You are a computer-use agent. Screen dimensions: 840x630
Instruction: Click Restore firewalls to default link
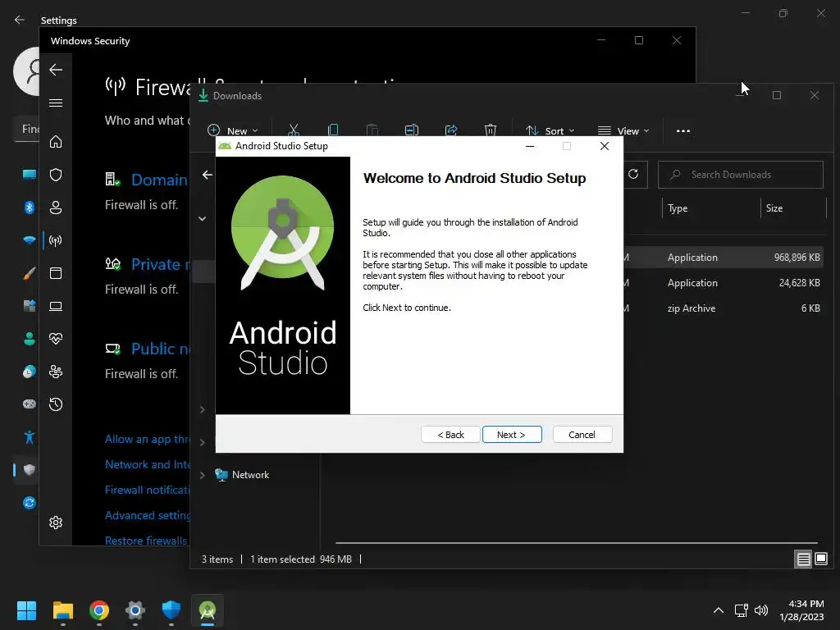click(x=146, y=541)
